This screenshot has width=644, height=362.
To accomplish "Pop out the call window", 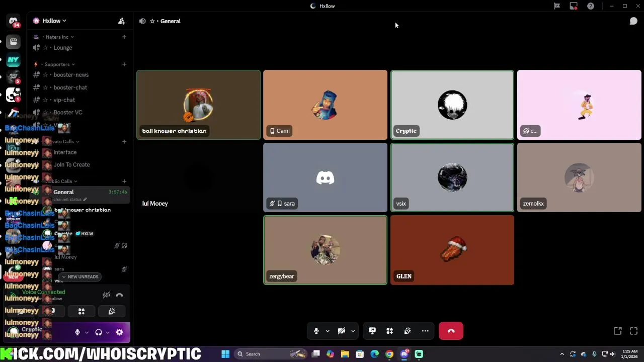I will pos(618,331).
